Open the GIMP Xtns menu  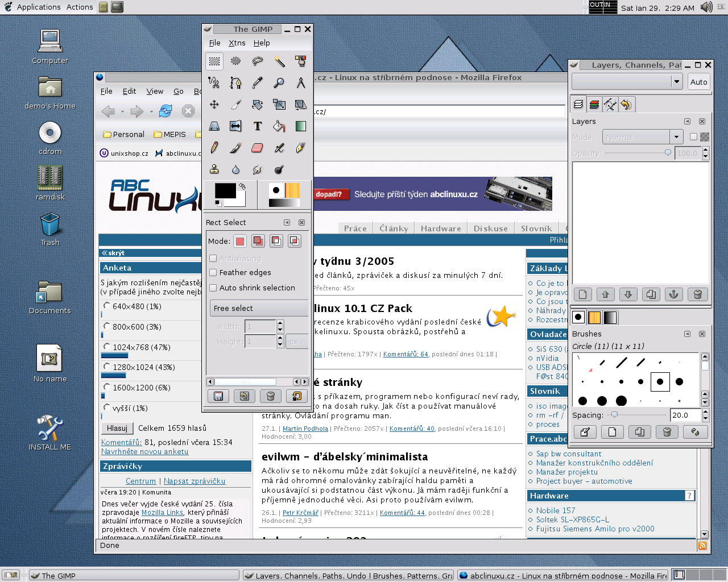[x=237, y=43]
